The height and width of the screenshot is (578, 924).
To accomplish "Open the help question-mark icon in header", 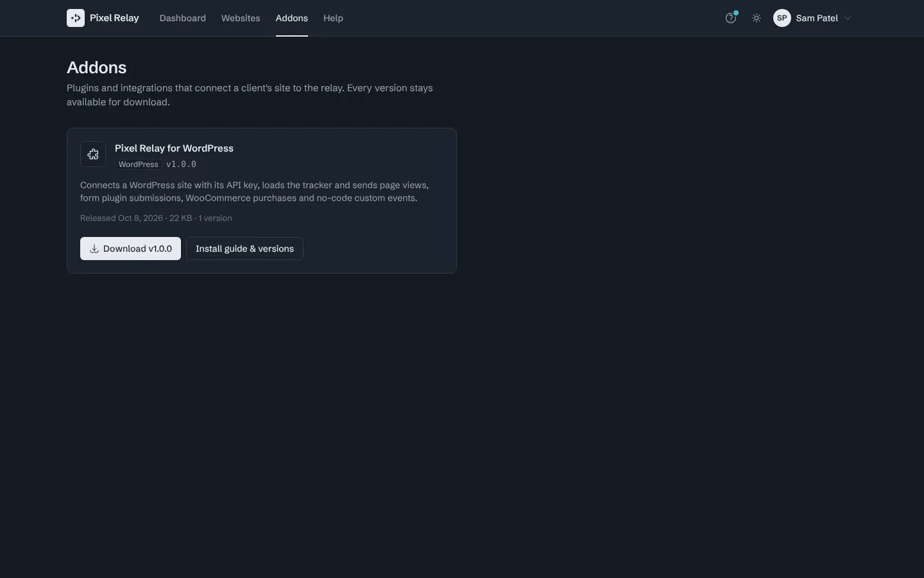I will (x=731, y=18).
